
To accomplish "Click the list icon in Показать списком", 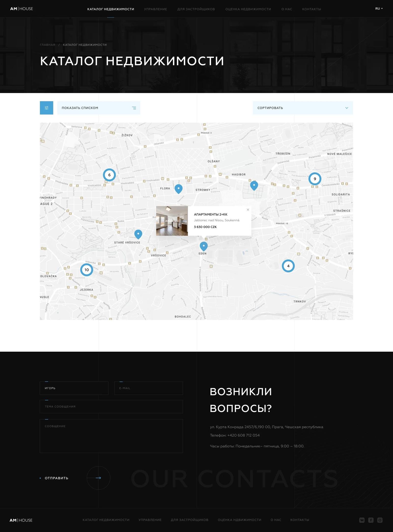I will coord(134,108).
